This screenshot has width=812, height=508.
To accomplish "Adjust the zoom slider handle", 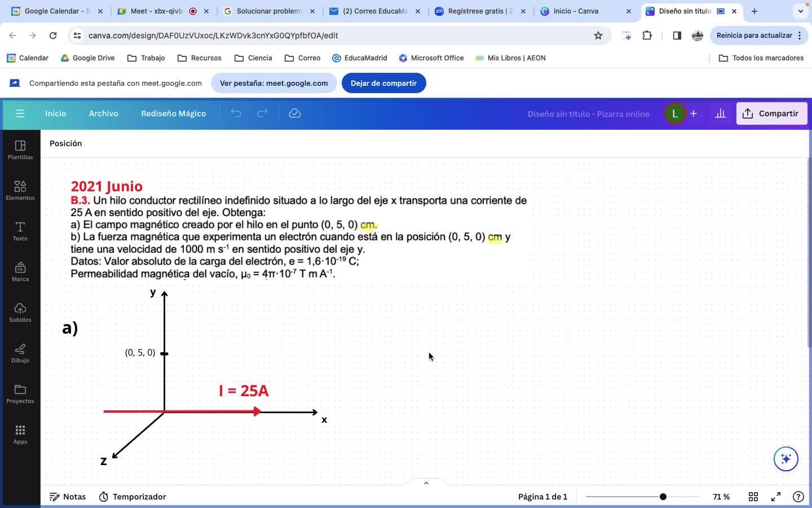I will pyautogui.click(x=663, y=497).
